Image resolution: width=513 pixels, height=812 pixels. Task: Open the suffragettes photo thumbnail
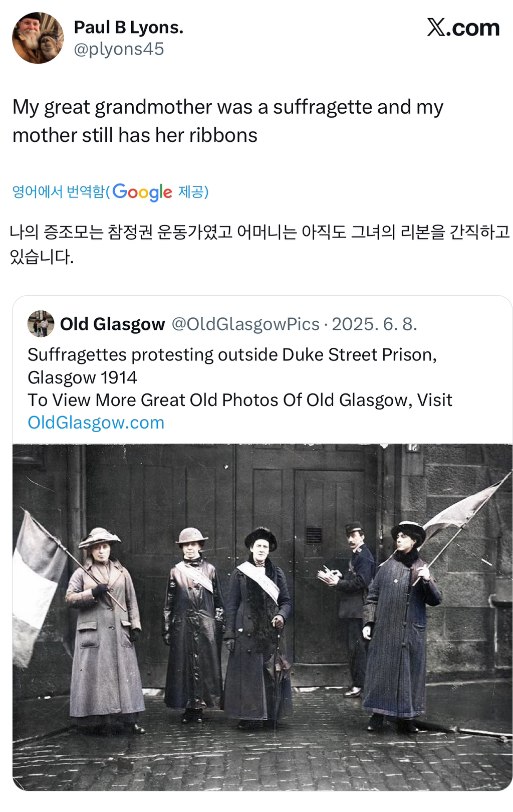point(263,617)
